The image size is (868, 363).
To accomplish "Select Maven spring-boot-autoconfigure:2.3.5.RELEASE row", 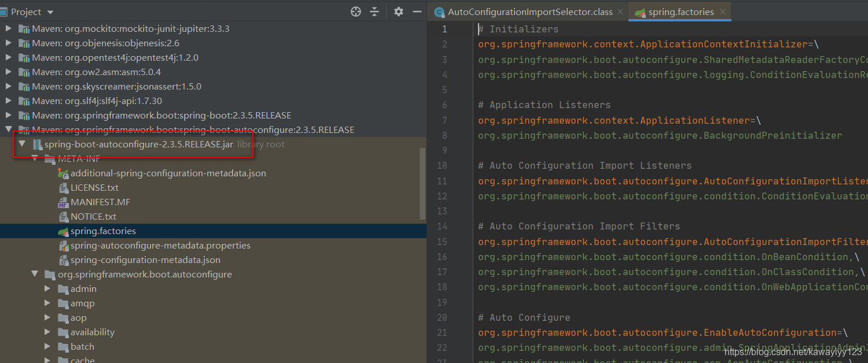I will [213, 129].
